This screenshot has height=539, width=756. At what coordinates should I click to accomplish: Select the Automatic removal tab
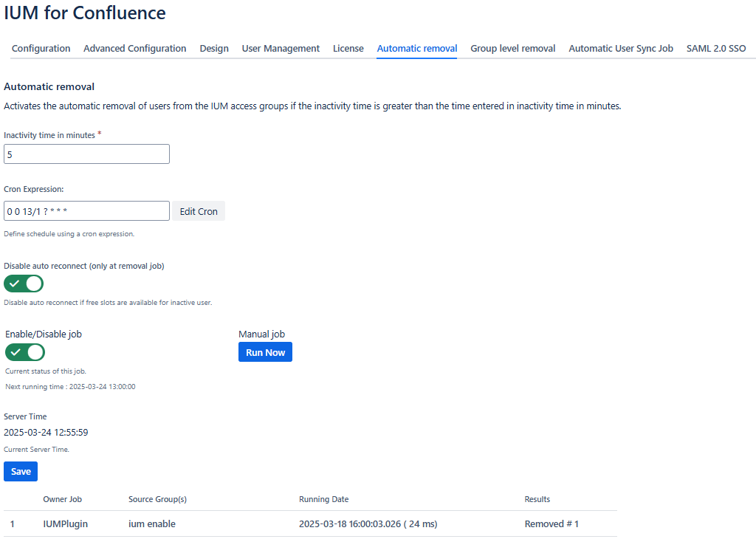pos(417,49)
